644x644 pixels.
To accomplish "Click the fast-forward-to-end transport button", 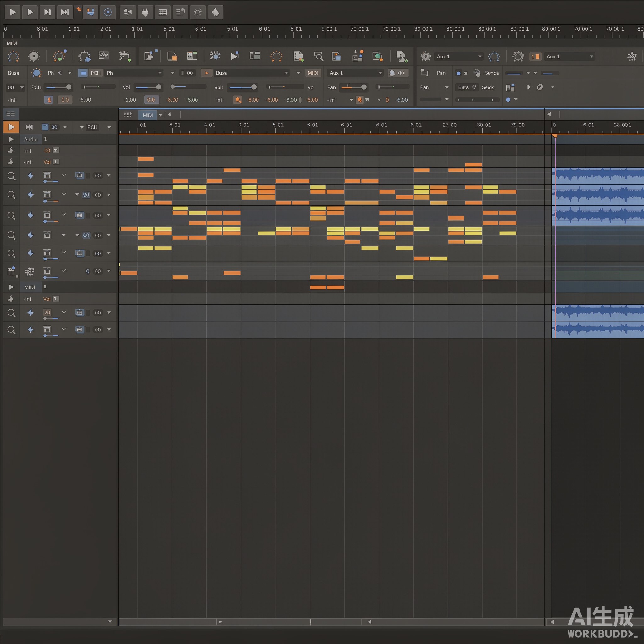I will click(65, 12).
